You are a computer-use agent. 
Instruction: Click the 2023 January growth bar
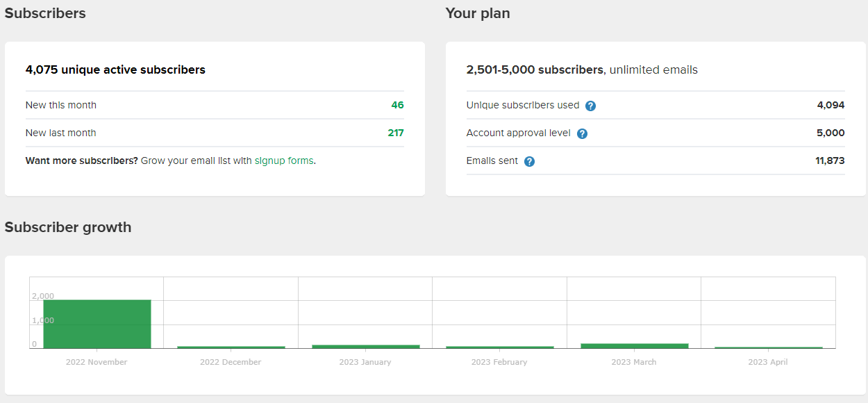pyautogui.click(x=366, y=346)
